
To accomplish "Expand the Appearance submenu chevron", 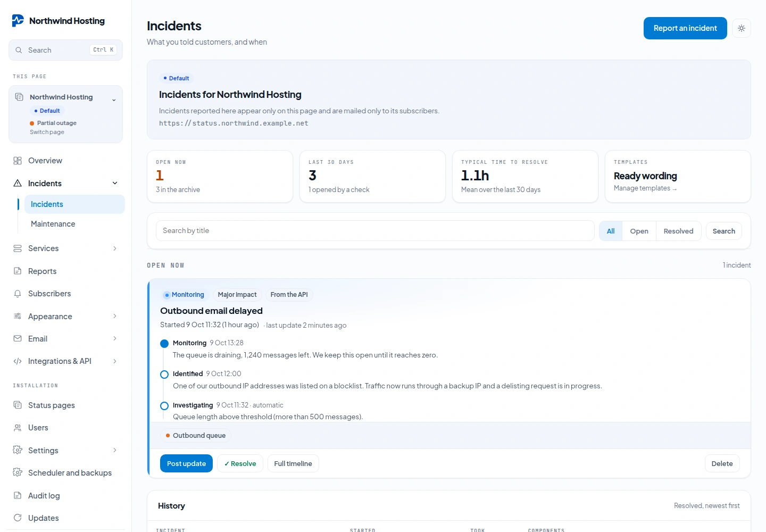I will click(115, 316).
